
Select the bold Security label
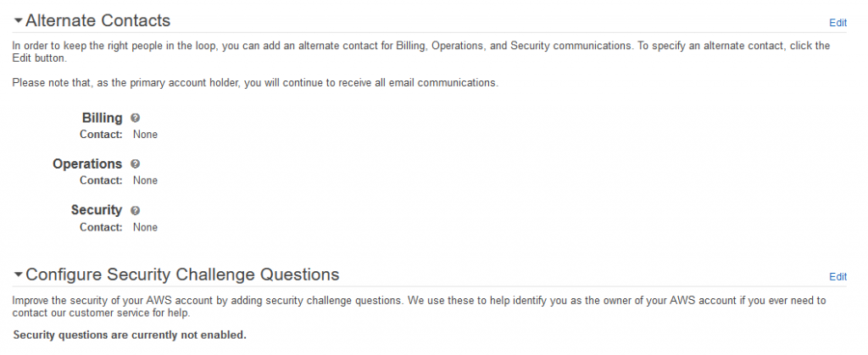(x=97, y=209)
